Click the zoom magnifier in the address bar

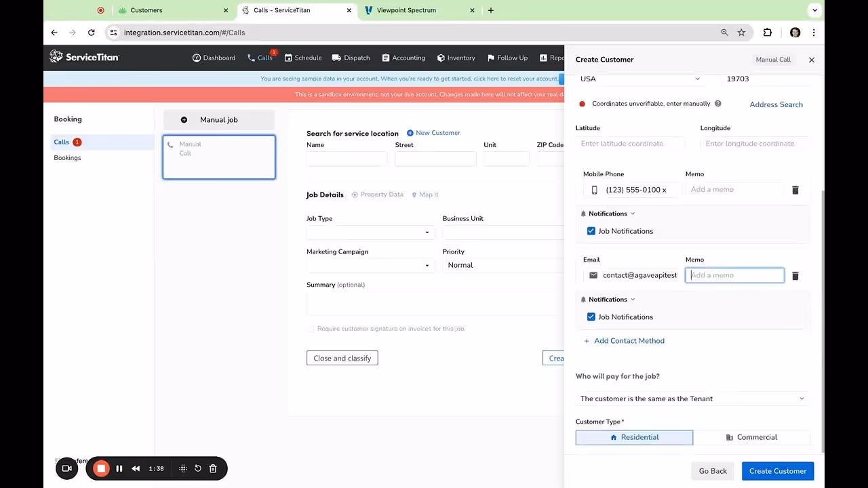(724, 33)
